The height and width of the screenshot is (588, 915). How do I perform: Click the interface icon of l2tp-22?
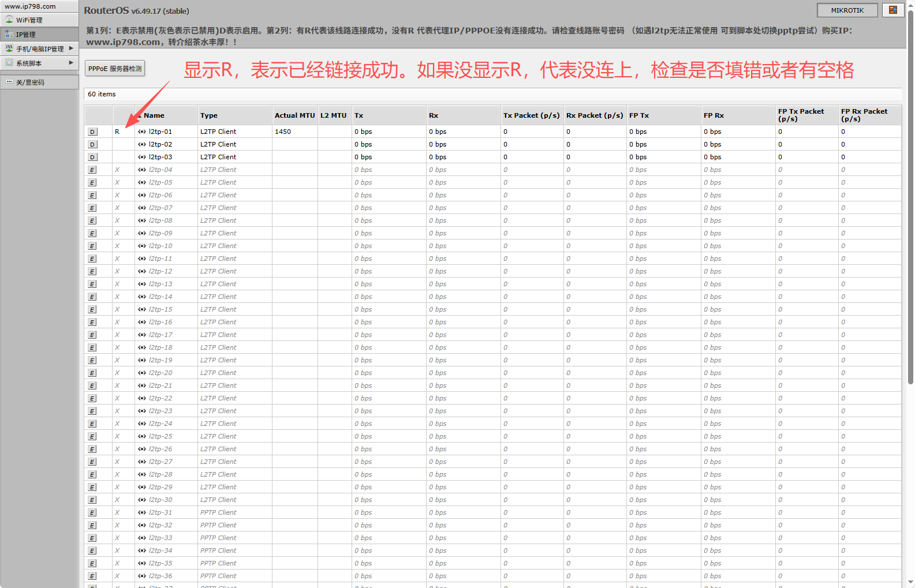point(142,398)
